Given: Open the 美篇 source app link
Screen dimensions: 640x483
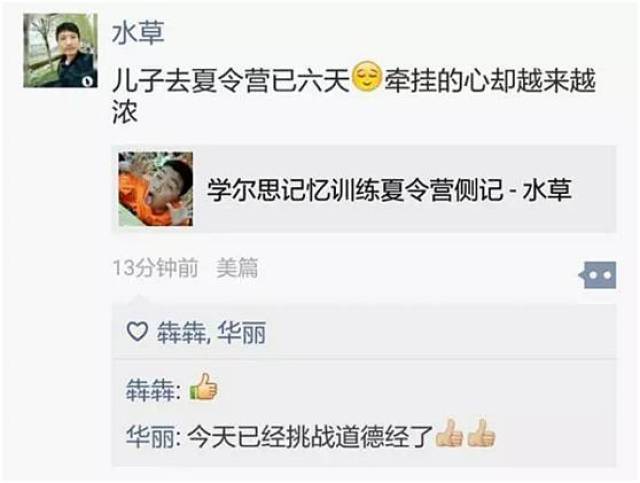Looking at the screenshot, I should 237,268.
